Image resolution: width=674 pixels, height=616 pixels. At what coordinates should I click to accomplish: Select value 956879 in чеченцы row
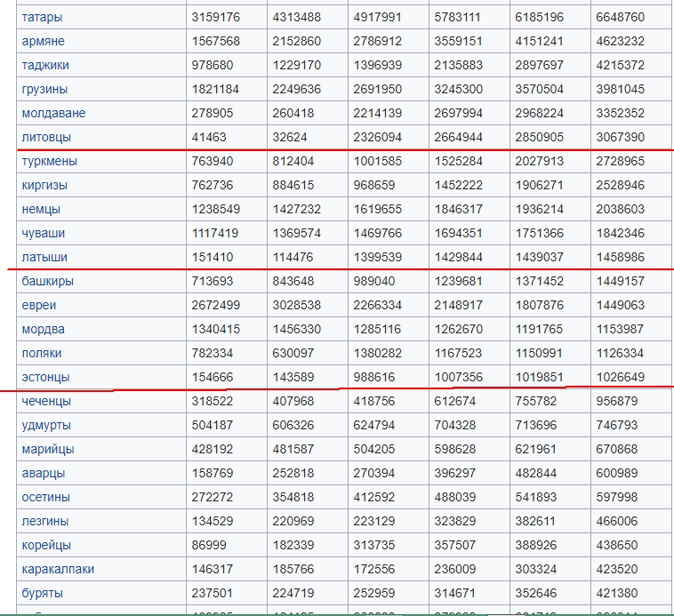tap(617, 402)
